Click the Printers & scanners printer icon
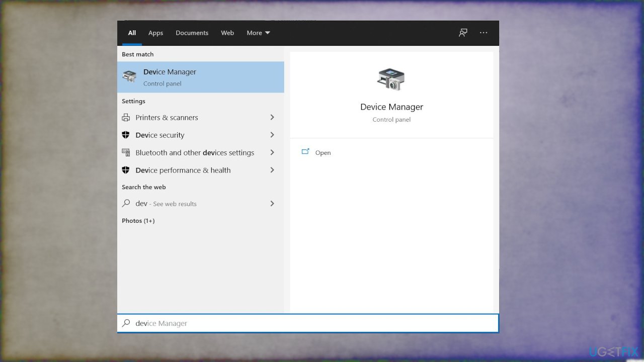 tap(126, 118)
